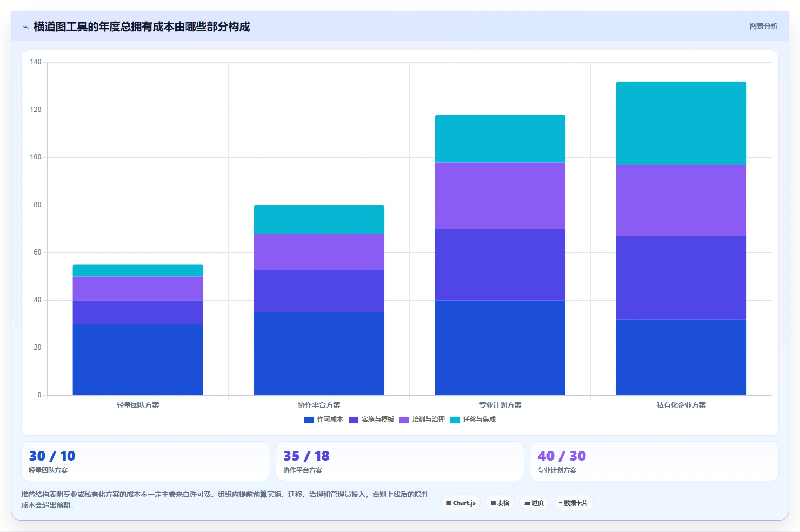Image resolution: width=800 pixels, height=532 pixels.
Task: Click the 实施与模板 segment of the 轻量团队方案 bar
Action: 138,312
